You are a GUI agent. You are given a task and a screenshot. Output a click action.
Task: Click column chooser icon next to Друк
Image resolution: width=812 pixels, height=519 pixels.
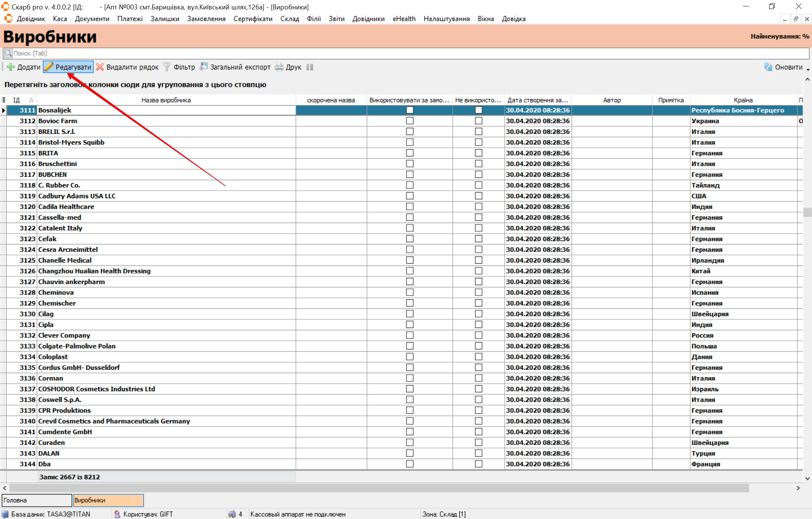tap(310, 67)
